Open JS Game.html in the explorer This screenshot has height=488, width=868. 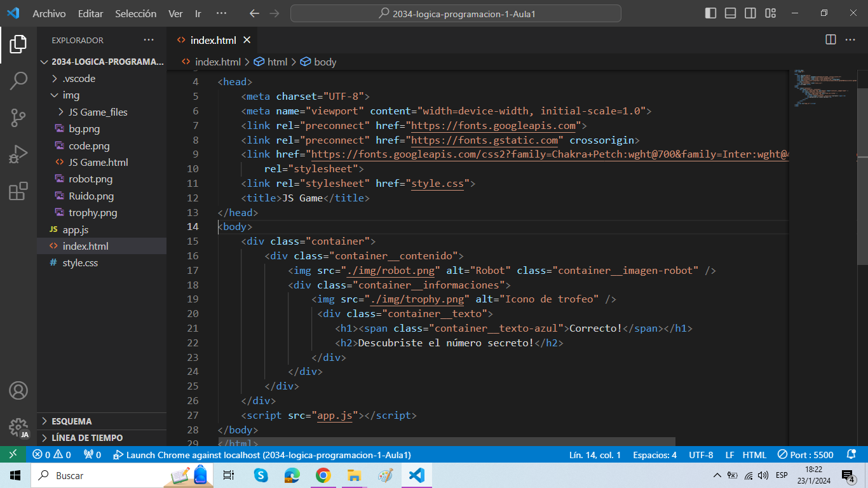102,162
